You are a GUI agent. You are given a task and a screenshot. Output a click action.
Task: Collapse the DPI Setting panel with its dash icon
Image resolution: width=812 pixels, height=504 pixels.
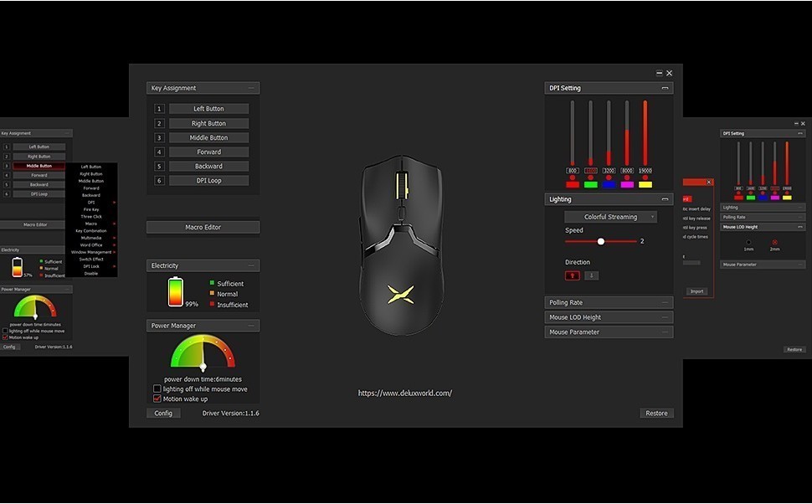pos(666,87)
